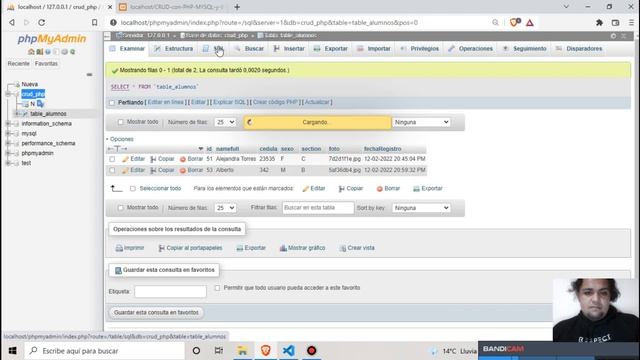The width and height of the screenshot is (640, 360).
Task: Click the Opciones link above table
Action: click(122, 139)
